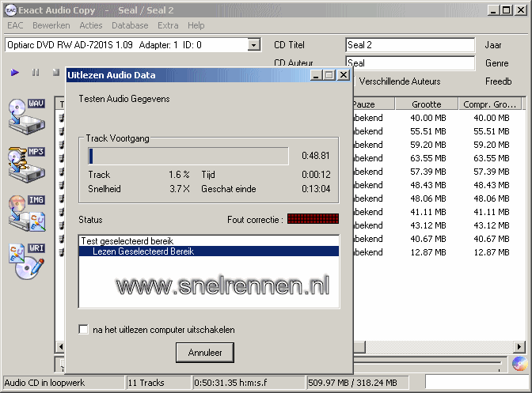Click the CD Titel field 'Seal 2'
This screenshot has height=393, width=532.
410,45
